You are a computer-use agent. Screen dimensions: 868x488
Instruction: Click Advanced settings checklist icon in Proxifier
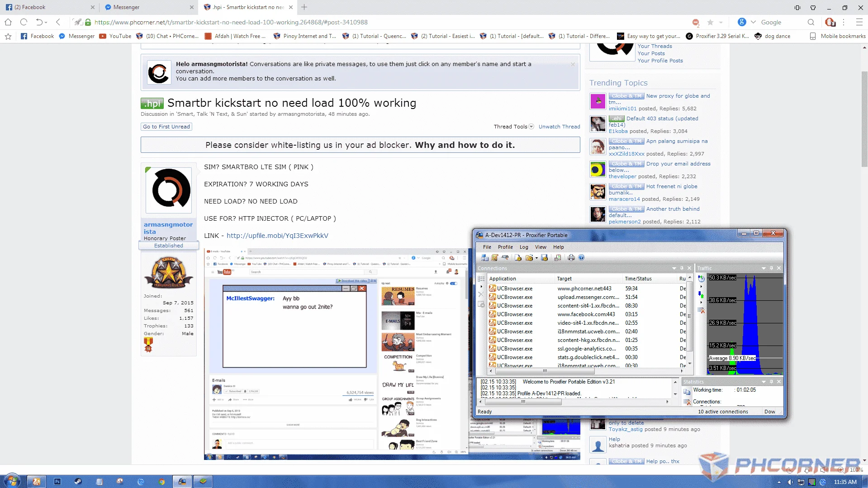coord(558,257)
